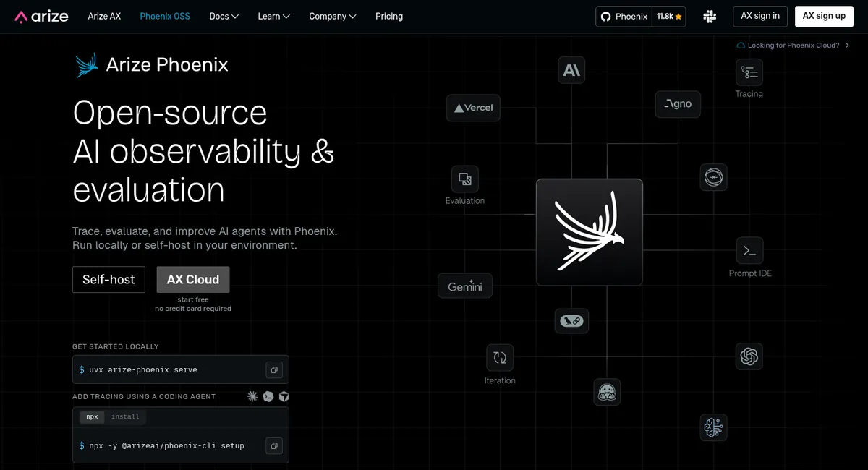Click the GitHub Phoenix repository button
The height and width of the screenshot is (470, 868).
[x=624, y=16]
